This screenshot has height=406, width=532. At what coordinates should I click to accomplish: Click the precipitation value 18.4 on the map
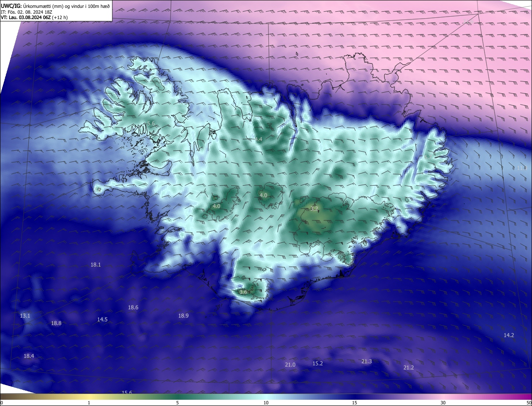(x=29, y=356)
